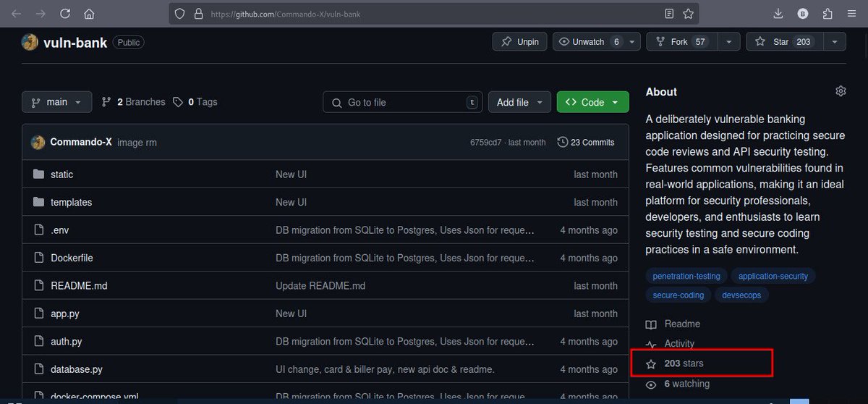The height and width of the screenshot is (404, 868).
Task: Click the templates folder icon
Action: 38,203
